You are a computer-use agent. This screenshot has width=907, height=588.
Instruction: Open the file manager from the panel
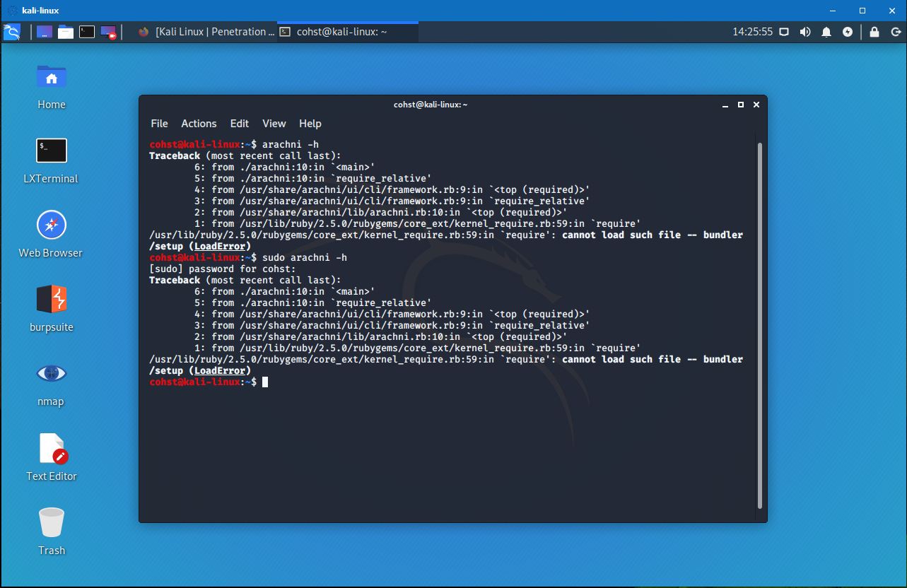(66, 32)
